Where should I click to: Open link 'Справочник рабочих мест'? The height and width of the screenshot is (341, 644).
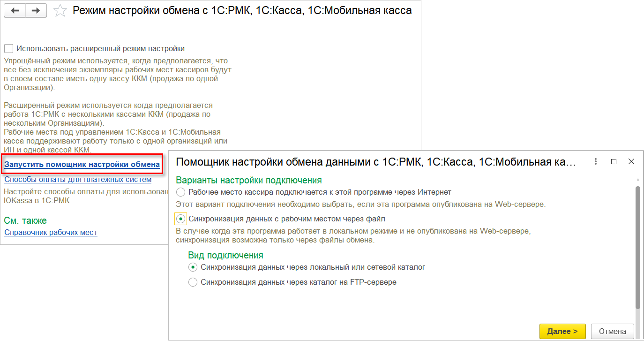tap(51, 232)
